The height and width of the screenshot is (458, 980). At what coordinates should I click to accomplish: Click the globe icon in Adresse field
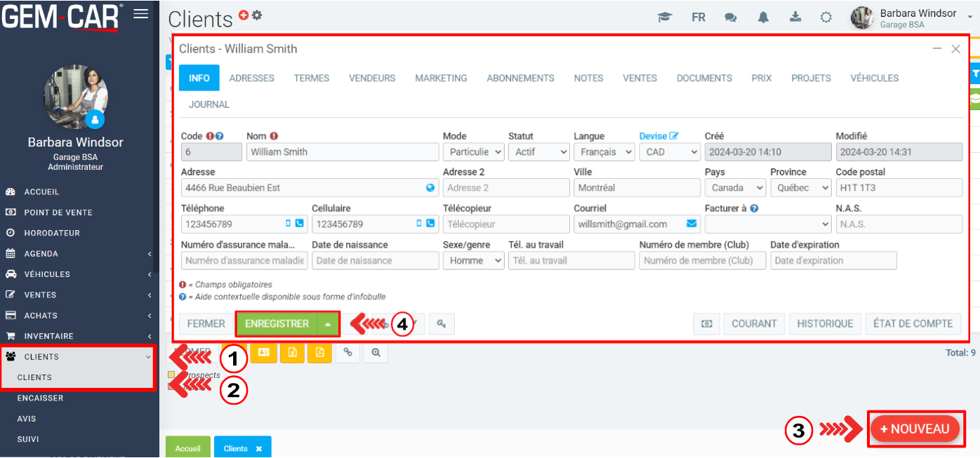pos(430,188)
